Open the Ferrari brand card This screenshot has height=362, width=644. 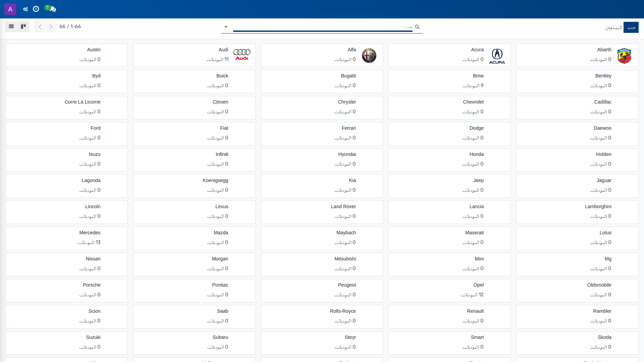[x=322, y=134]
